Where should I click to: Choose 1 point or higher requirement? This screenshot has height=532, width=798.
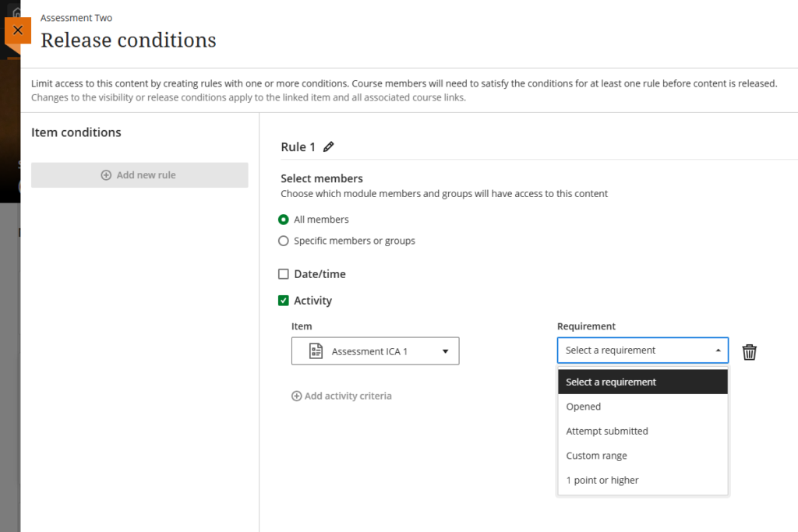(x=643, y=480)
